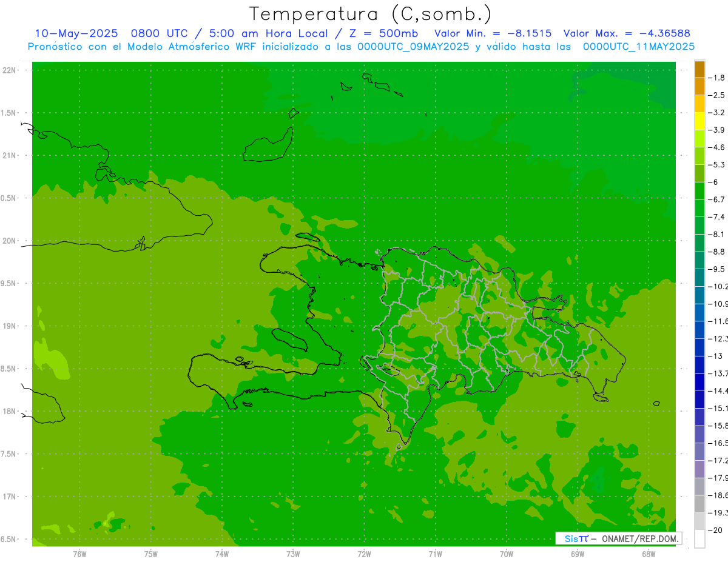
Task: Click the colorbar label "-17.9"
Action: pyautogui.click(x=718, y=478)
